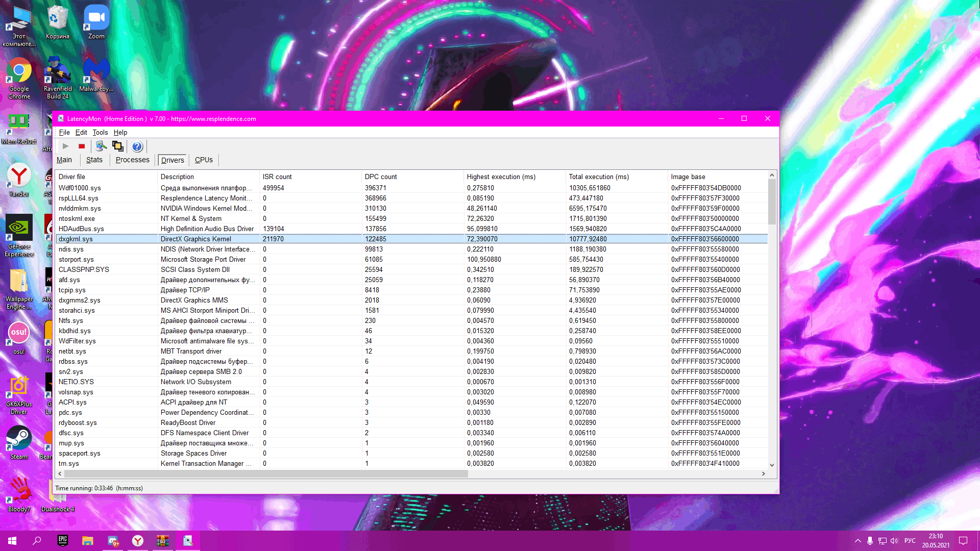The height and width of the screenshot is (551, 980).
Task: Sort by Total execution (ms) header
Action: [x=617, y=177]
